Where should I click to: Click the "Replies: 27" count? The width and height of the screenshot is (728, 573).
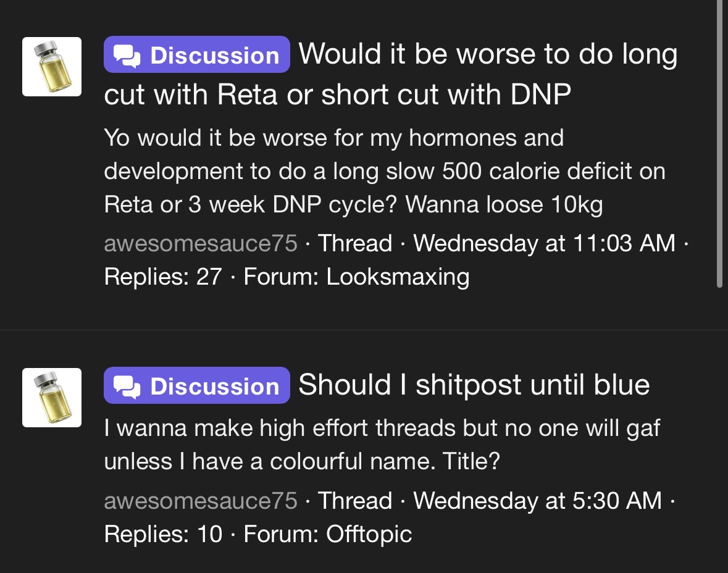[x=163, y=277]
